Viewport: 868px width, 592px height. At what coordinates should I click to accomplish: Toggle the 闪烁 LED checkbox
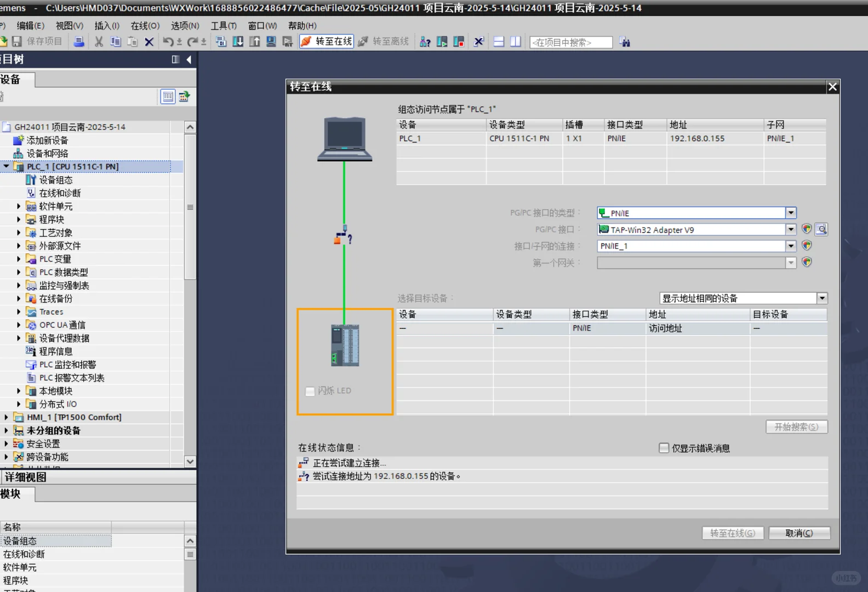(310, 391)
